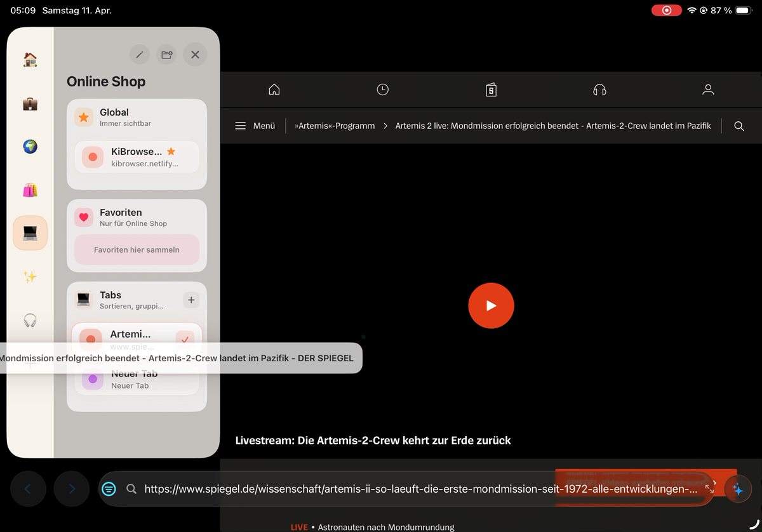Viewport: 762px width, 532px height.
Task: Open the globe workspace from the sidebar
Action: pos(30,147)
